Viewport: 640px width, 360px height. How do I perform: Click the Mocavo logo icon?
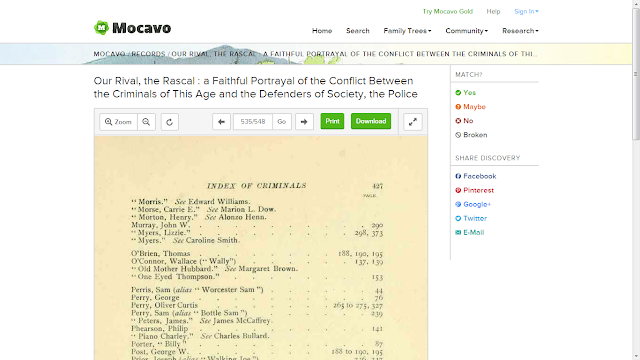coord(101,28)
